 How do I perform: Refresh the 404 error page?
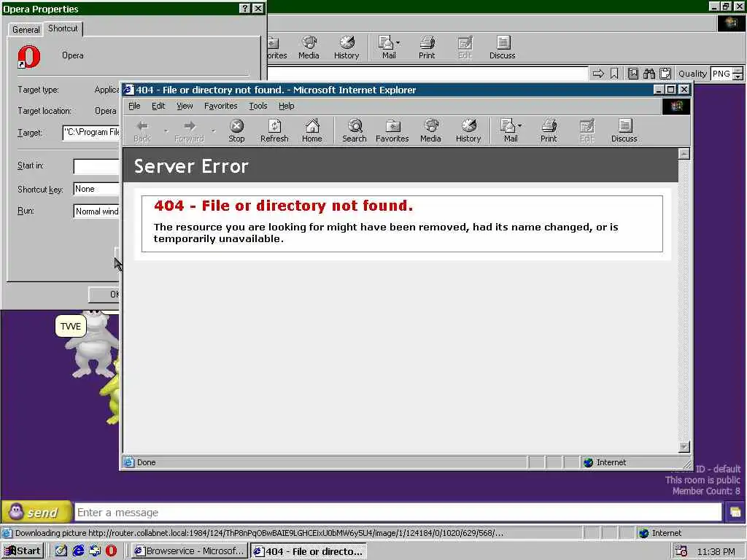pyautogui.click(x=274, y=131)
